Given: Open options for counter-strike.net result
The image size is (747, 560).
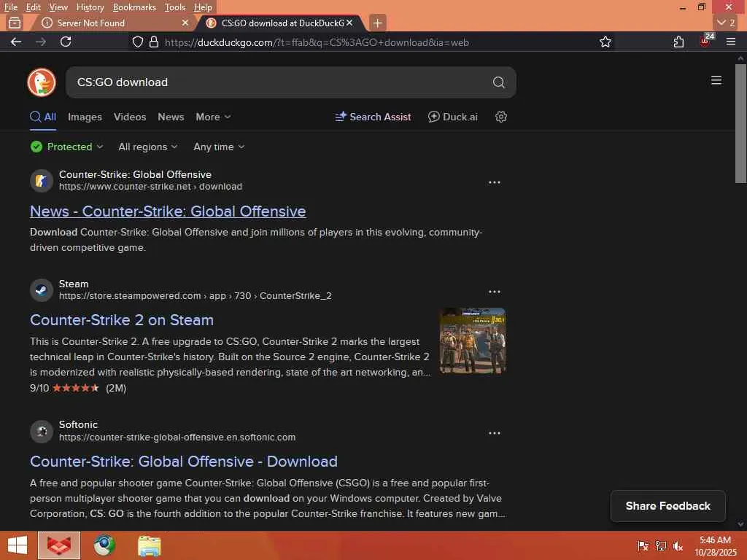Looking at the screenshot, I should pyautogui.click(x=494, y=182).
